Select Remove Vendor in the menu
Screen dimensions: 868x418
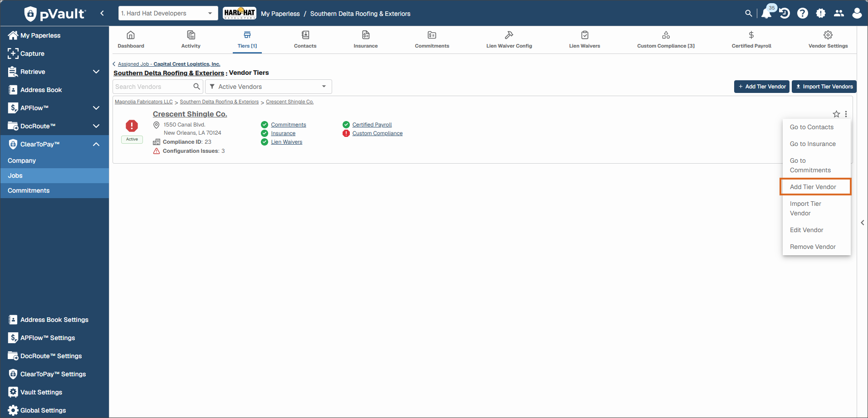click(817, 247)
